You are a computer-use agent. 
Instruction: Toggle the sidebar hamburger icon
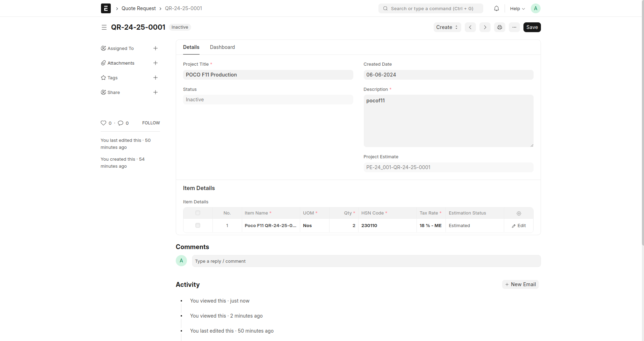[104, 27]
